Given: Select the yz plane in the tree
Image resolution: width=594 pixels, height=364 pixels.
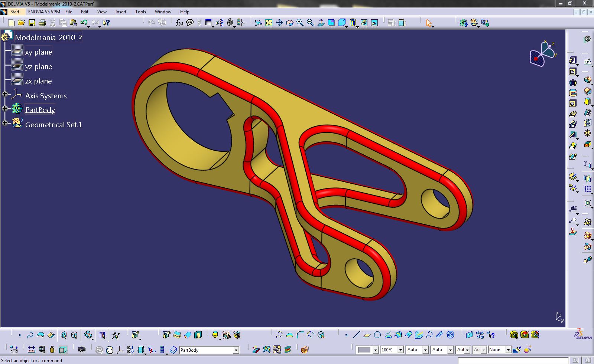Looking at the screenshot, I should (x=39, y=66).
